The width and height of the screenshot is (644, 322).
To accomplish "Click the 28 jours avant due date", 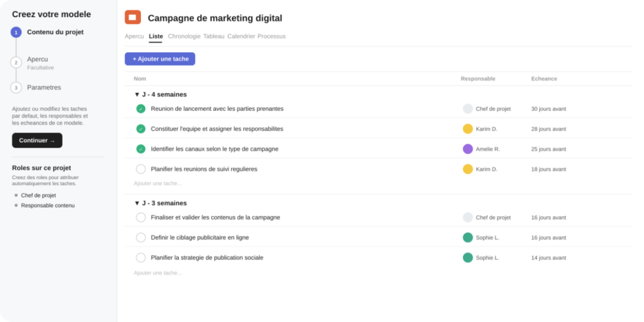I will [x=548, y=129].
